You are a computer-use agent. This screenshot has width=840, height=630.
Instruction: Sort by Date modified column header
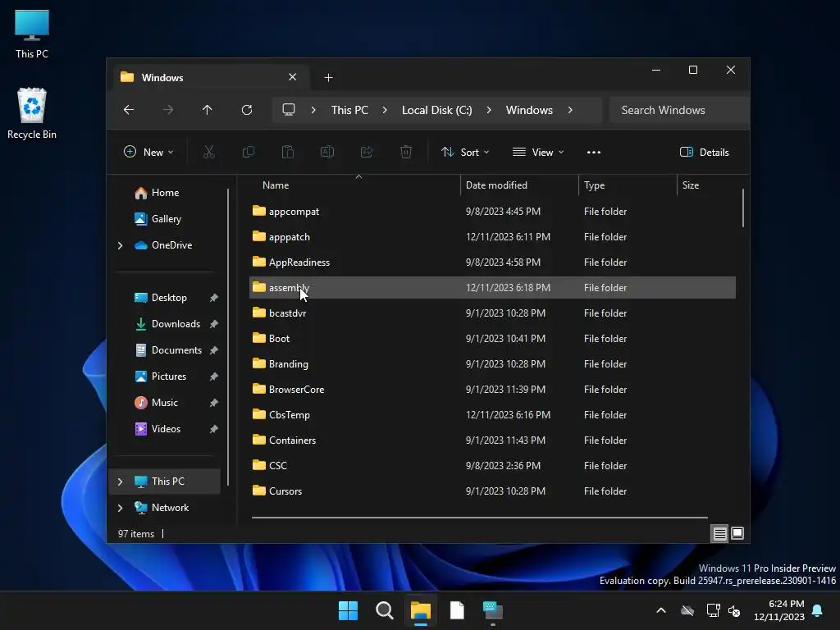coord(496,185)
